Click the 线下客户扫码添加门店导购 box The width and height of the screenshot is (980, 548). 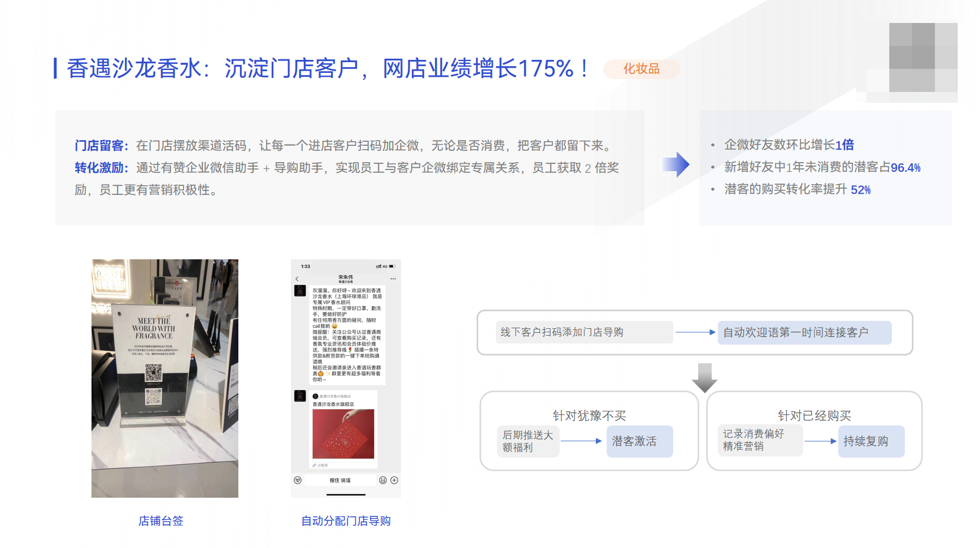tap(584, 332)
